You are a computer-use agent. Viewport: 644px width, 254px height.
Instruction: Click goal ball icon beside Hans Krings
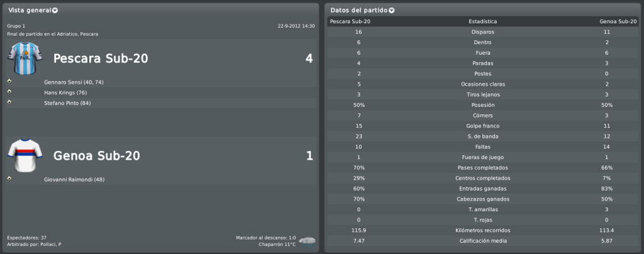pos(9,91)
